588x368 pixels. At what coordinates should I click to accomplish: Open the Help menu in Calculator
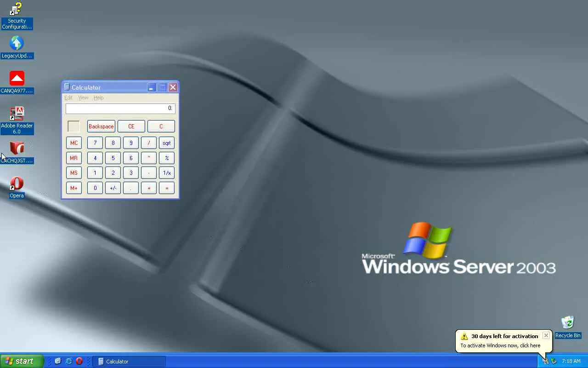98,98
